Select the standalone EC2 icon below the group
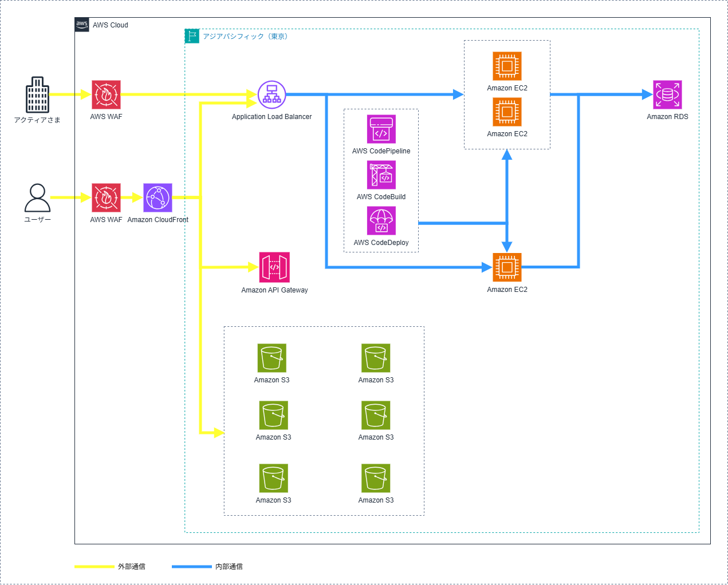The height and width of the screenshot is (585, 728). tap(507, 267)
